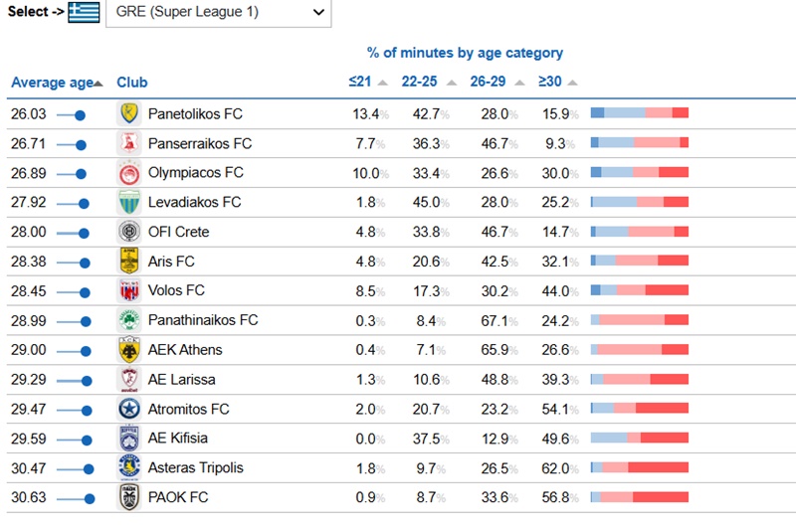Viewport: 796px width, 532px height.
Task: Click the Atromitos FC star crest
Action: pyautogui.click(x=128, y=409)
